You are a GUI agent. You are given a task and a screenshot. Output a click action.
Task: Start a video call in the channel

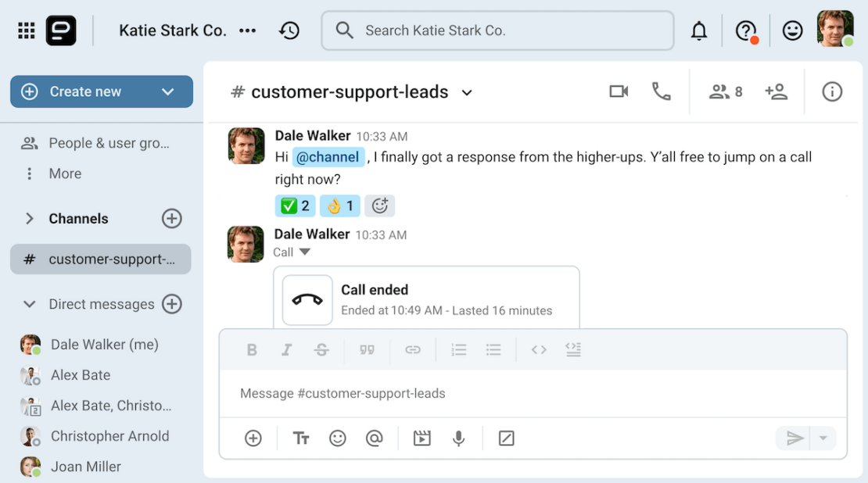(x=619, y=92)
